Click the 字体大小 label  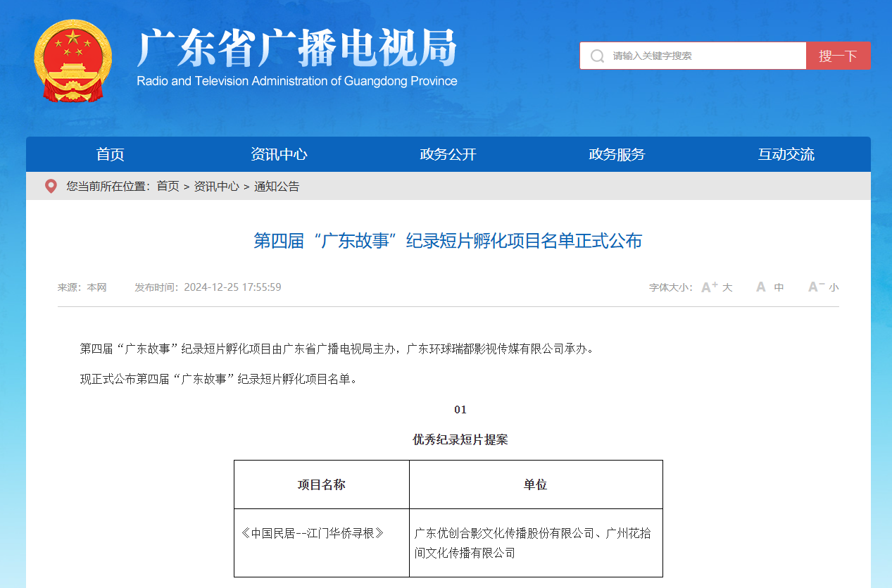coord(671,287)
